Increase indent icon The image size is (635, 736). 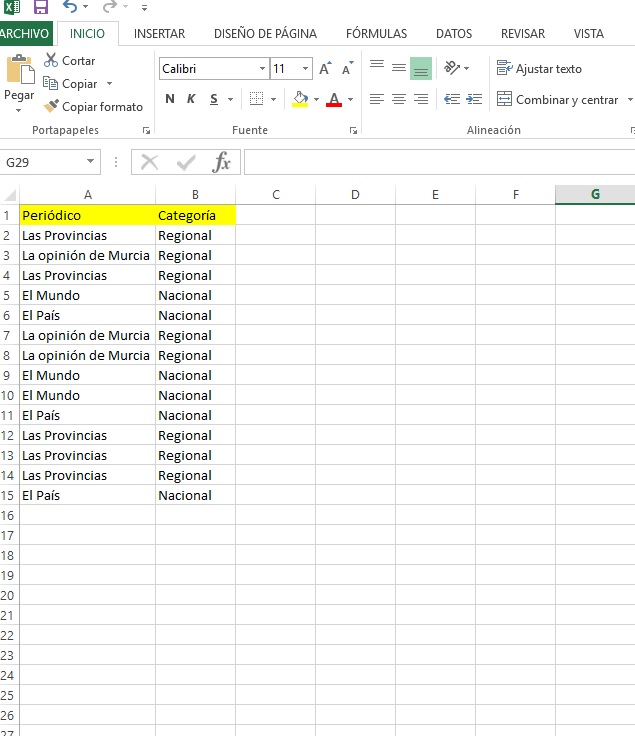[x=474, y=99]
